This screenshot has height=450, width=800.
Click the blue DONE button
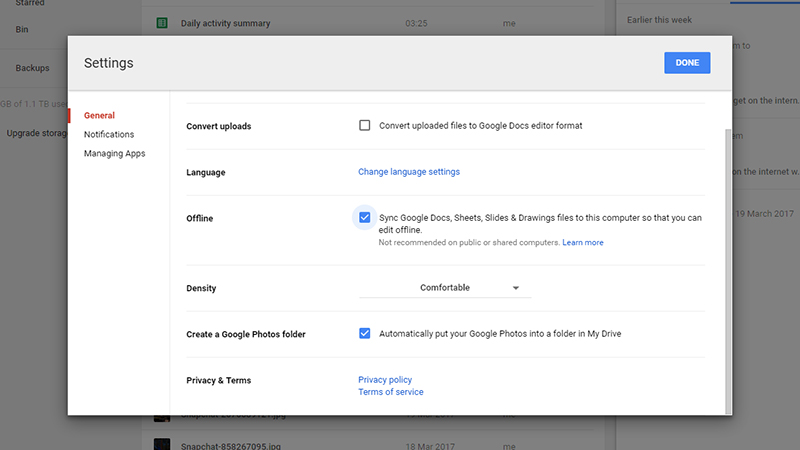coord(687,63)
